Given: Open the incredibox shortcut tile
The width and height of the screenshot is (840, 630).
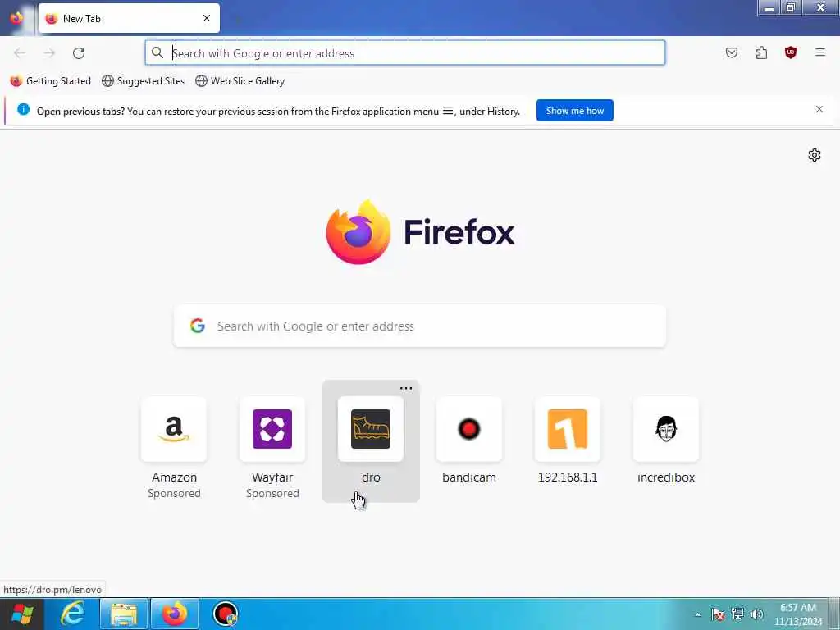Looking at the screenshot, I should [x=666, y=441].
